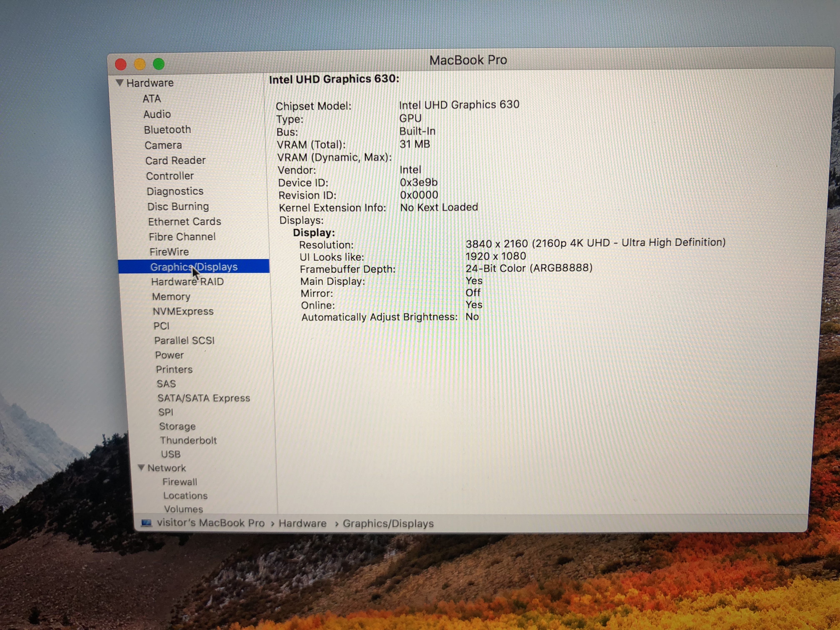The height and width of the screenshot is (630, 840).
Task: Open Firewall under Network
Action: (180, 482)
